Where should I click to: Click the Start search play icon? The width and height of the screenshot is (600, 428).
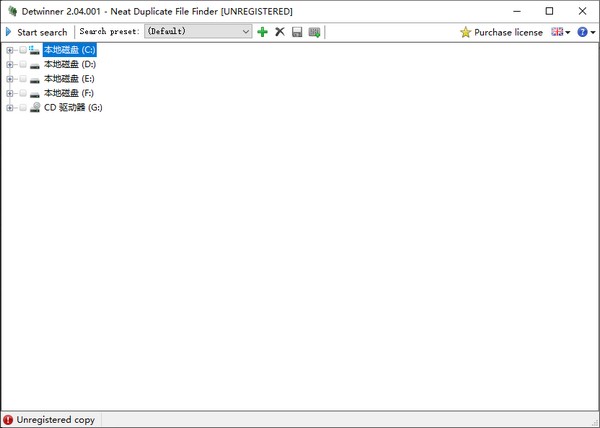coord(8,32)
